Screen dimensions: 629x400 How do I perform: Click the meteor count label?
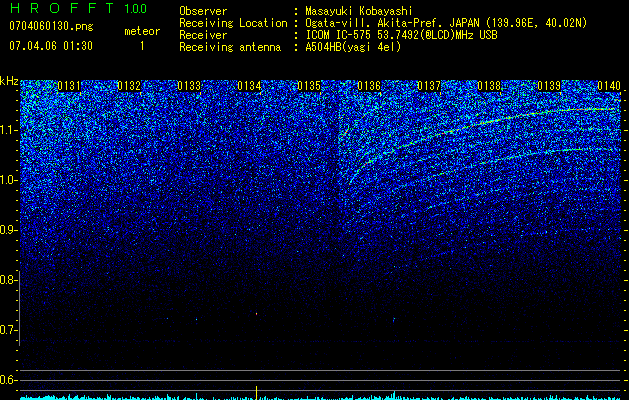point(142,31)
